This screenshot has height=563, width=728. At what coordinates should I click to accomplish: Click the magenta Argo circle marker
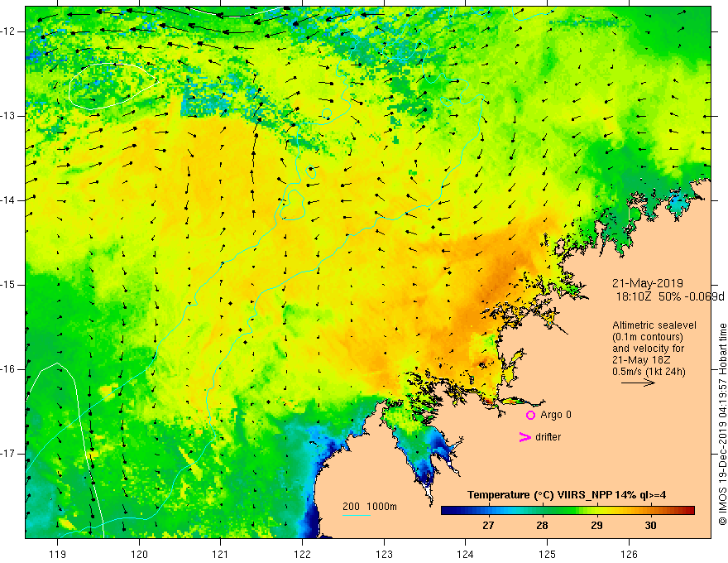530,415
